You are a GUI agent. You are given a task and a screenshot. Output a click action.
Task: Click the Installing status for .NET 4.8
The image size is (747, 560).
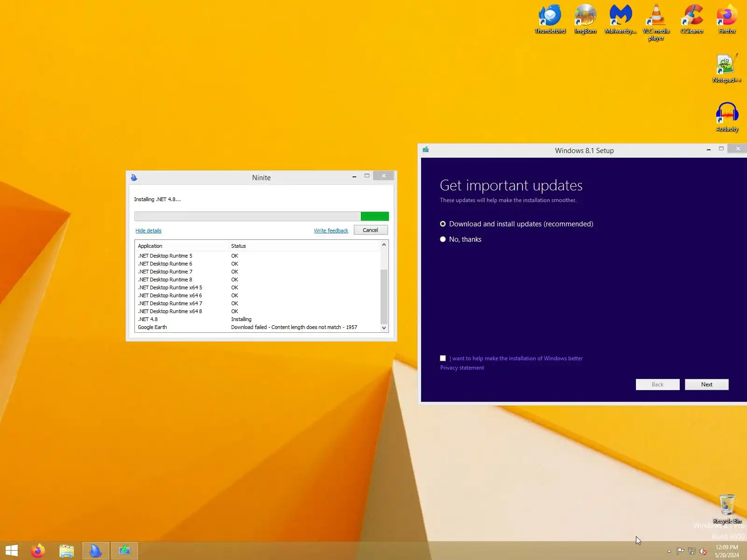pos(241,319)
